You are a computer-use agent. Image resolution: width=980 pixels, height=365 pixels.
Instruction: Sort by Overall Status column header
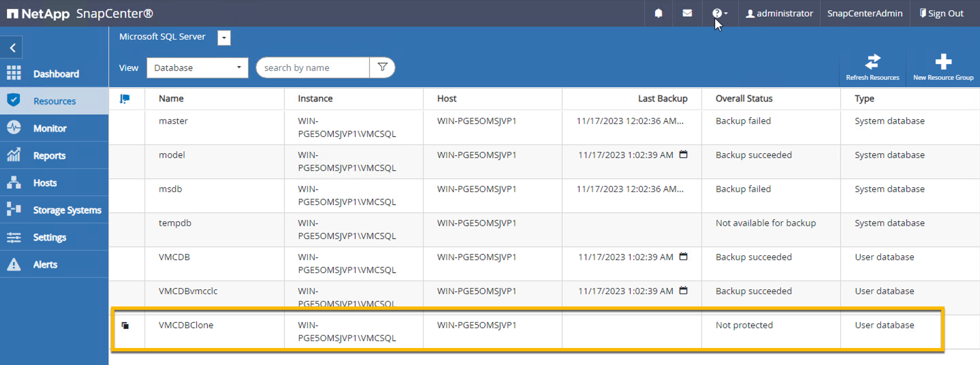tap(744, 98)
